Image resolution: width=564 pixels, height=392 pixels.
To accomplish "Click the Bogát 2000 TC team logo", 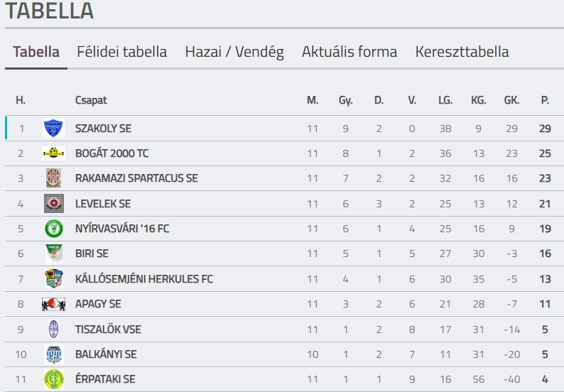I will coord(53,153).
